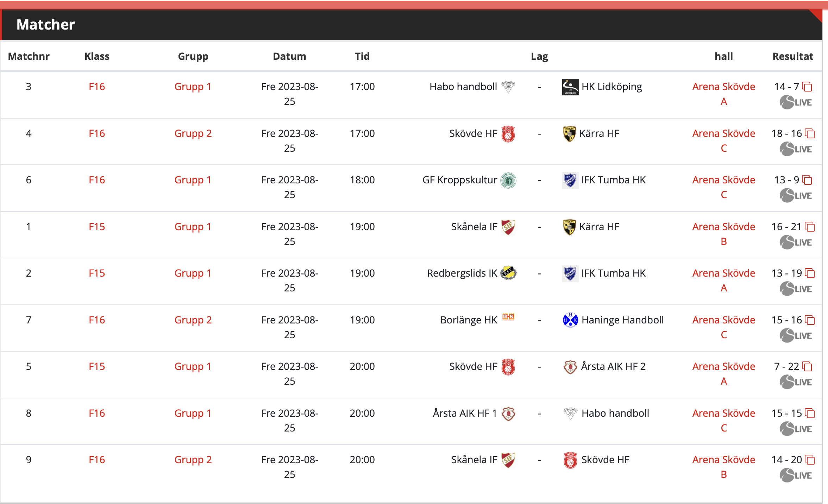828x504 pixels.
Task: Open the F15 class link for match 1
Action: click(97, 227)
